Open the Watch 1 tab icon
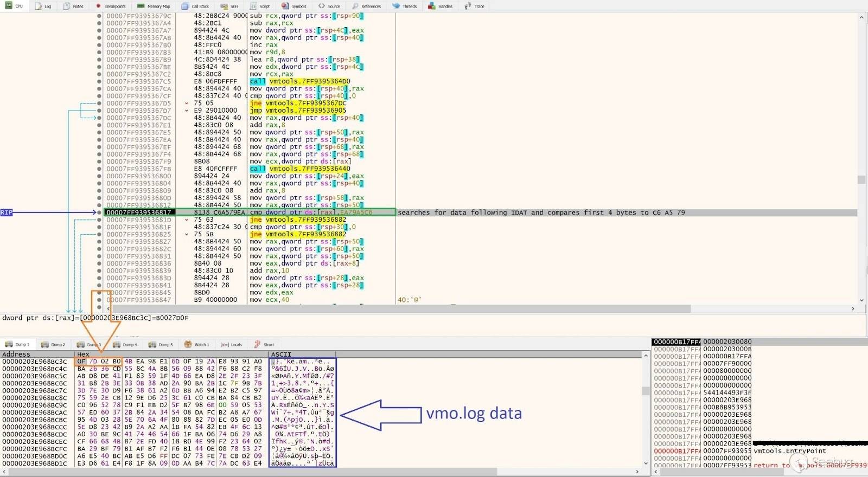868x477 pixels. [188, 344]
